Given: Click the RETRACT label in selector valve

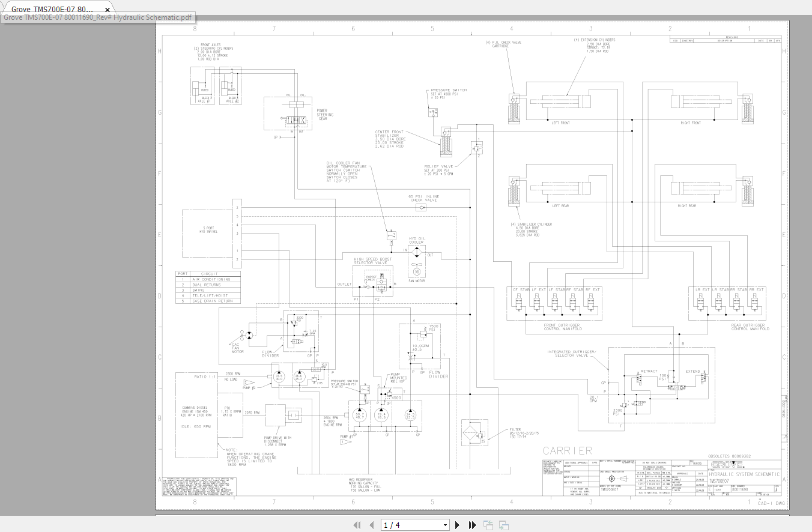Looking at the screenshot, I should pos(649,371).
